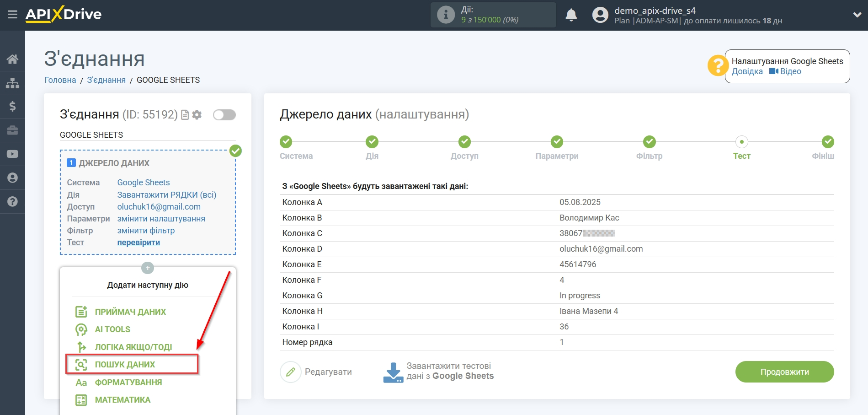Viewport: 868px width, 415px height.
Task: Open the Відео link
Action: tap(785, 71)
